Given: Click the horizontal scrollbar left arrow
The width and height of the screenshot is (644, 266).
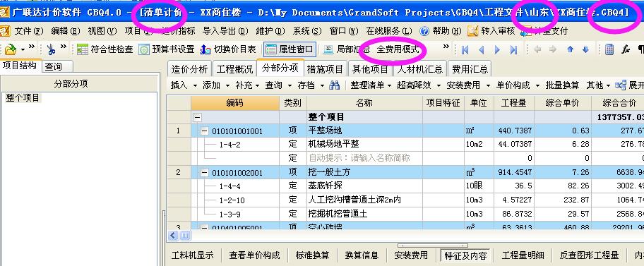Looking at the screenshot, I should click(172, 236).
